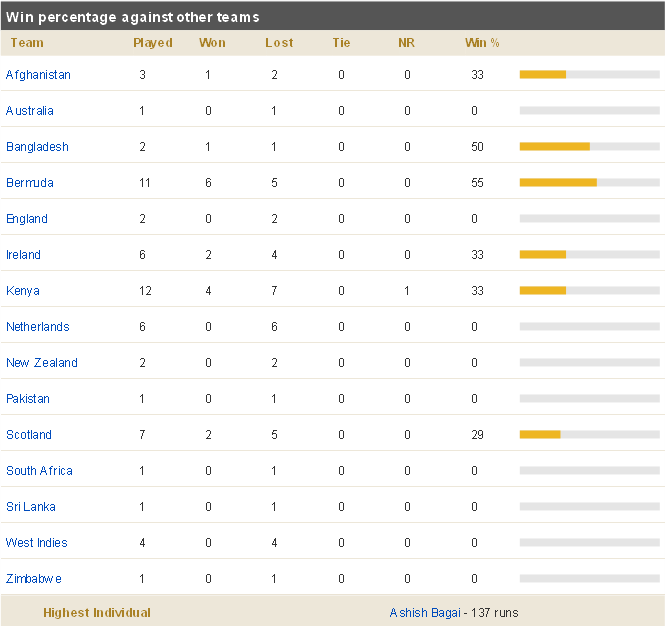Viewport: 665px width, 626px height.
Task: Click the Australia empty win percentage bar
Action: (590, 111)
